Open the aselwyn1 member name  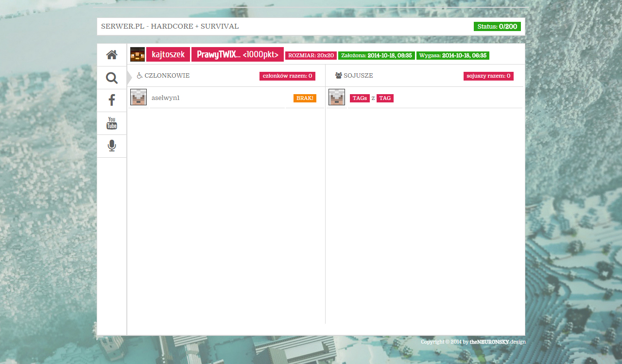point(166,98)
